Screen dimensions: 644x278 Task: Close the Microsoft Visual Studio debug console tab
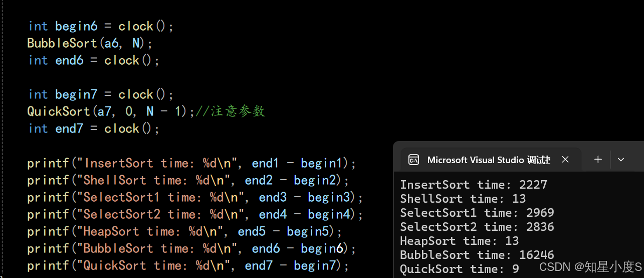[565, 160]
